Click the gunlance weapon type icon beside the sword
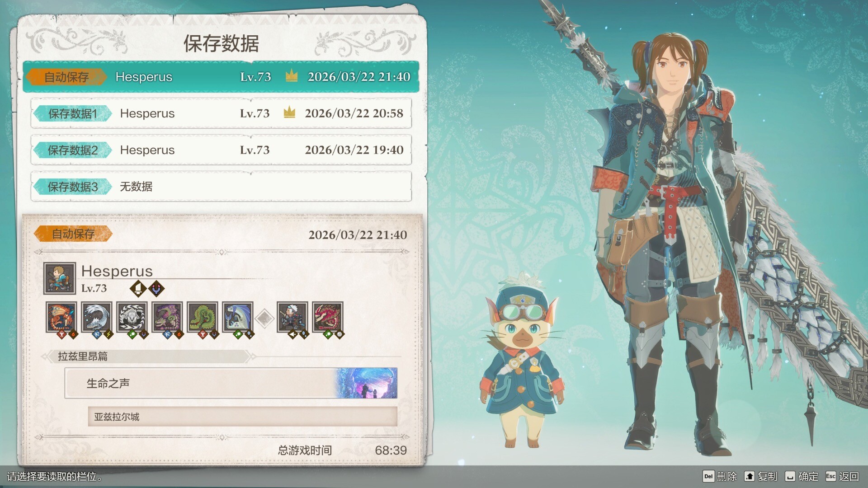The image size is (868, 488). point(156,288)
